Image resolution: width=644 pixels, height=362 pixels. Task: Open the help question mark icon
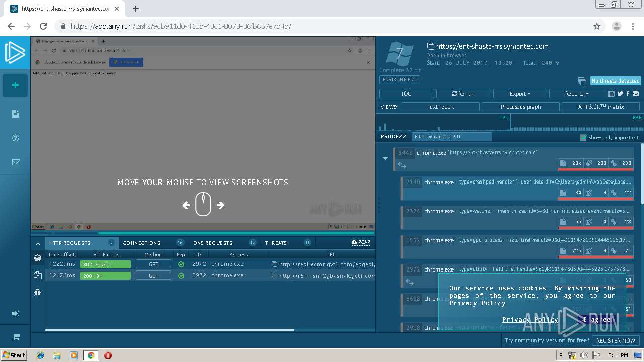[x=15, y=138]
